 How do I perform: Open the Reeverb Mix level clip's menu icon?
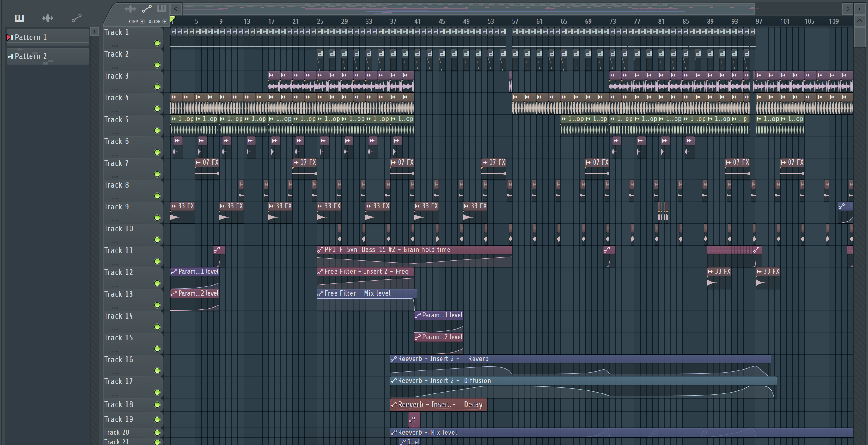[x=394, y=433]
